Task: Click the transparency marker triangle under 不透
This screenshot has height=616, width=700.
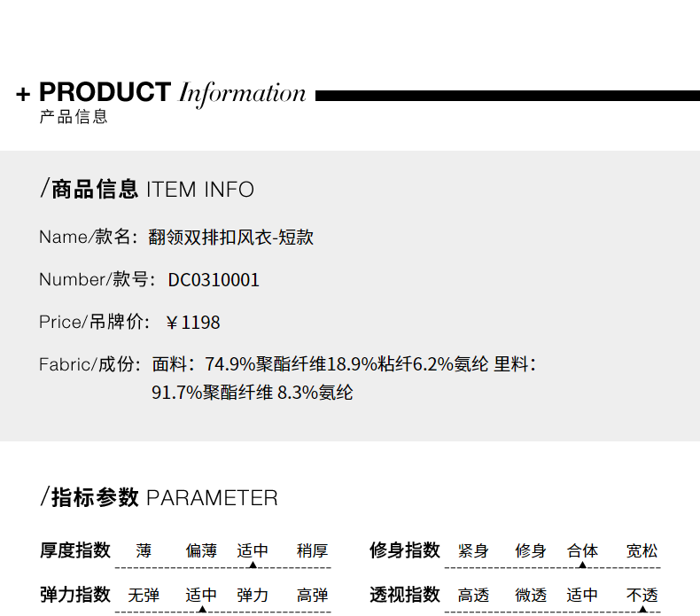Action: pos(643,609)
